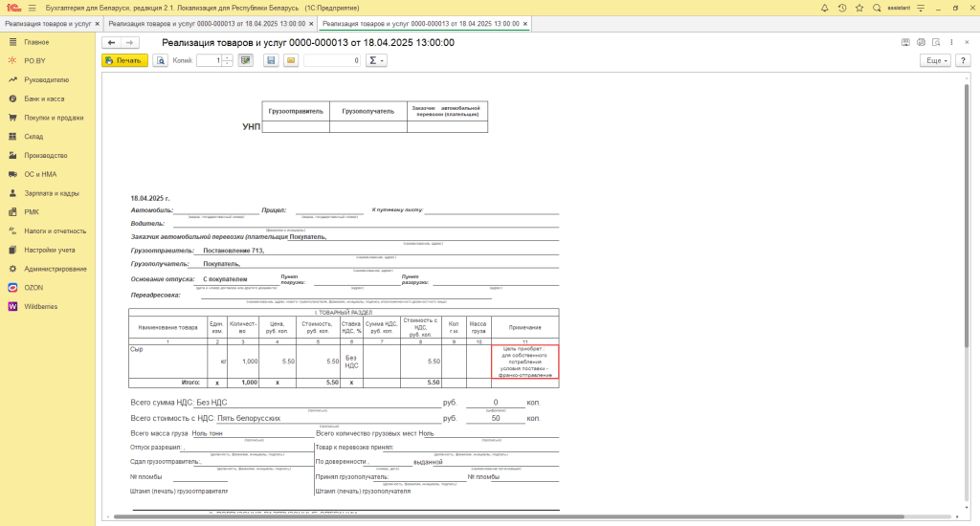This screenshot has height=526, width=980.
Task: Click the РМК cash register icon
Action: coord(12,211)
